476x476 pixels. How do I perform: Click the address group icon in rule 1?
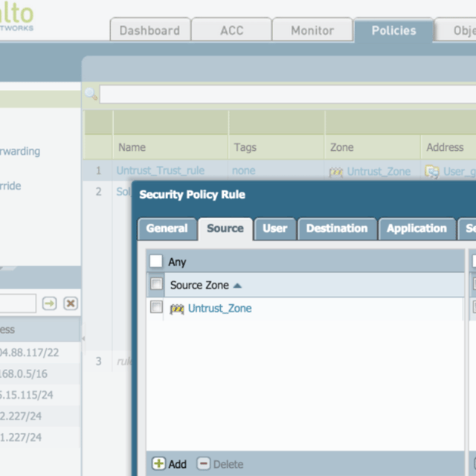(432, 172)
